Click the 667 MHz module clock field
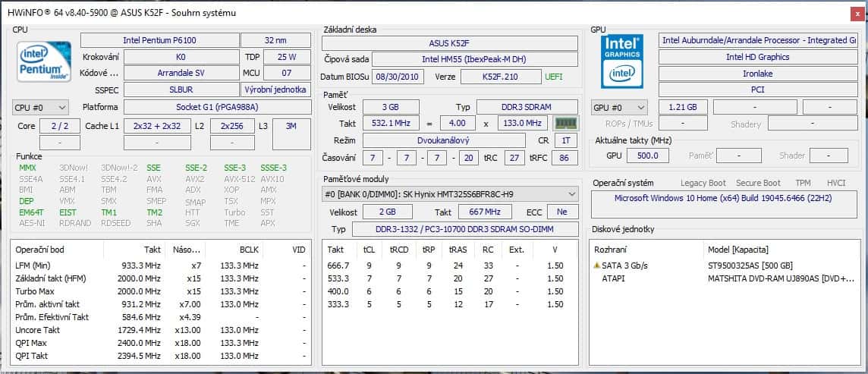The height and width of the screenshot is (374, 868). click(486, 212)
